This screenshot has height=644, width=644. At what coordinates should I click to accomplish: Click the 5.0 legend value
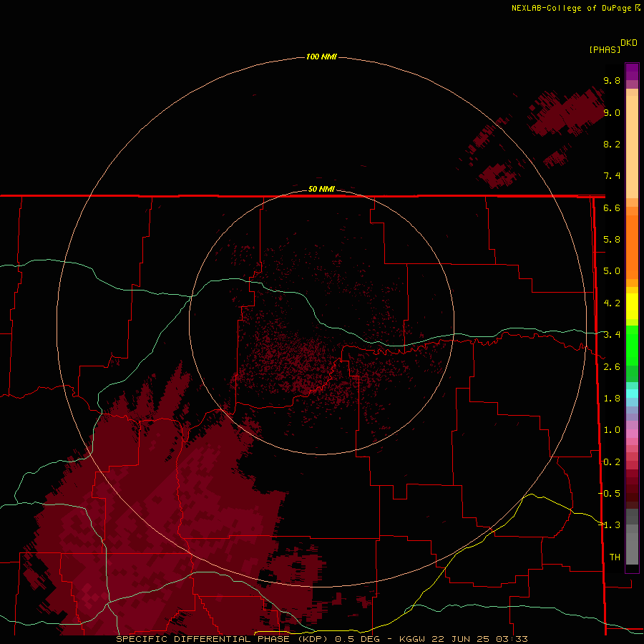[x=612, y=271]
